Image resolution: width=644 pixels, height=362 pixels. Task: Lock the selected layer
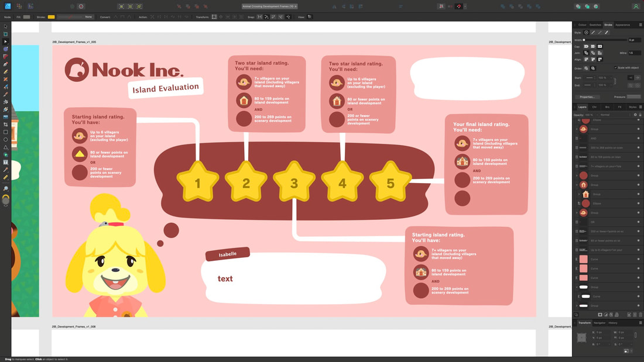640,115
